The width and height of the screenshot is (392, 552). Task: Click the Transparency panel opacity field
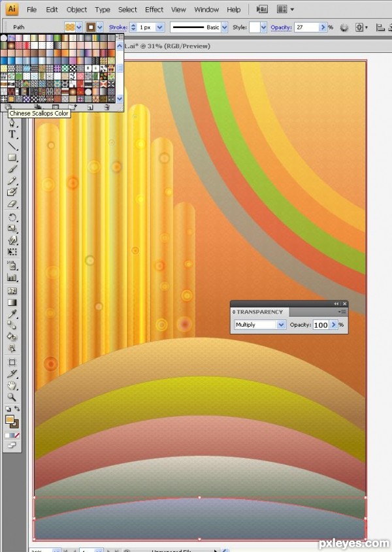pos(321,325)
